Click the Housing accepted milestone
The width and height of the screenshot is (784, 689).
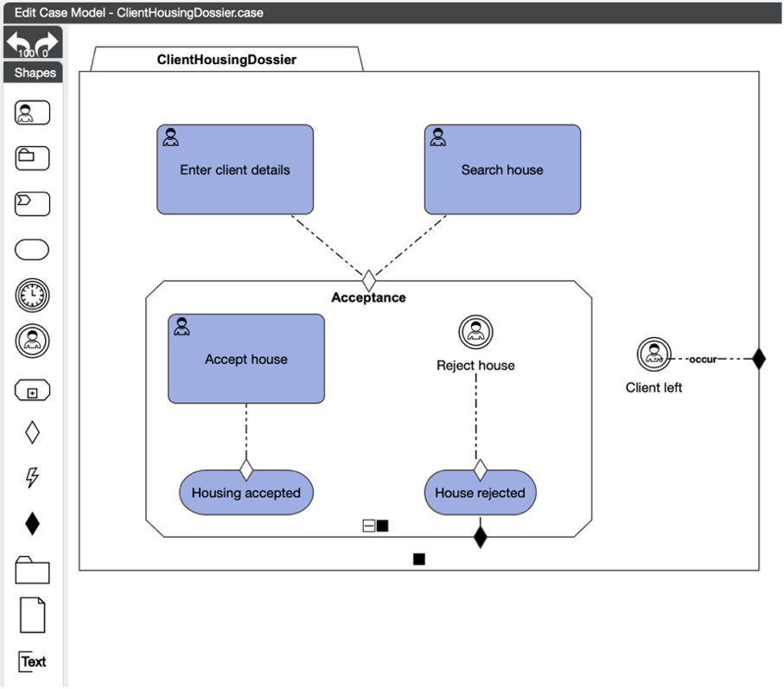(x=246, y=494)
